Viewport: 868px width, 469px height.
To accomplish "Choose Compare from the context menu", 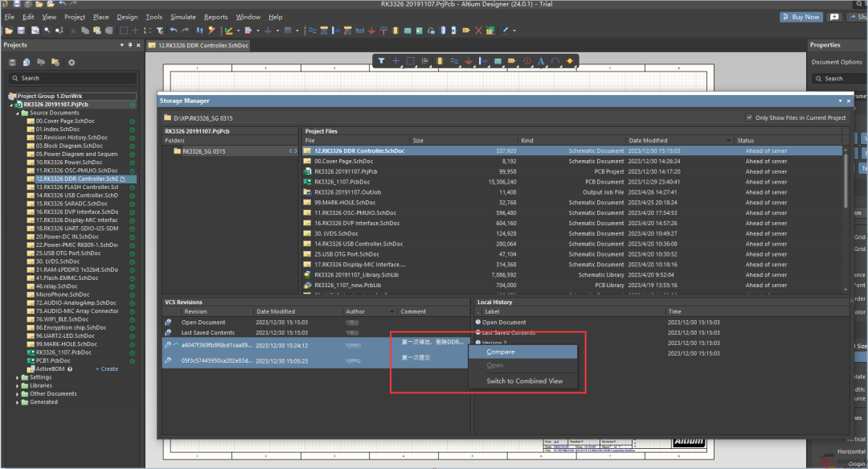I will point(501,352).
